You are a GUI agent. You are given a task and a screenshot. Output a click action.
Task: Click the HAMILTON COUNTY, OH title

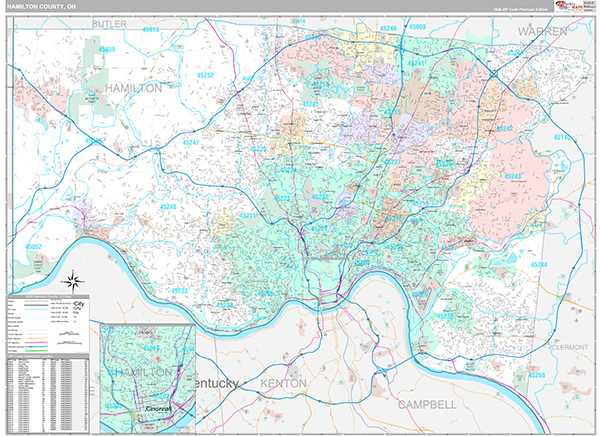(x=44, y=8)
